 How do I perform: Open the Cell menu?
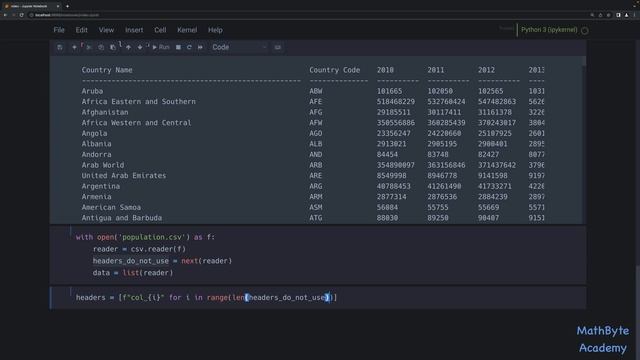tap(160, 30)
